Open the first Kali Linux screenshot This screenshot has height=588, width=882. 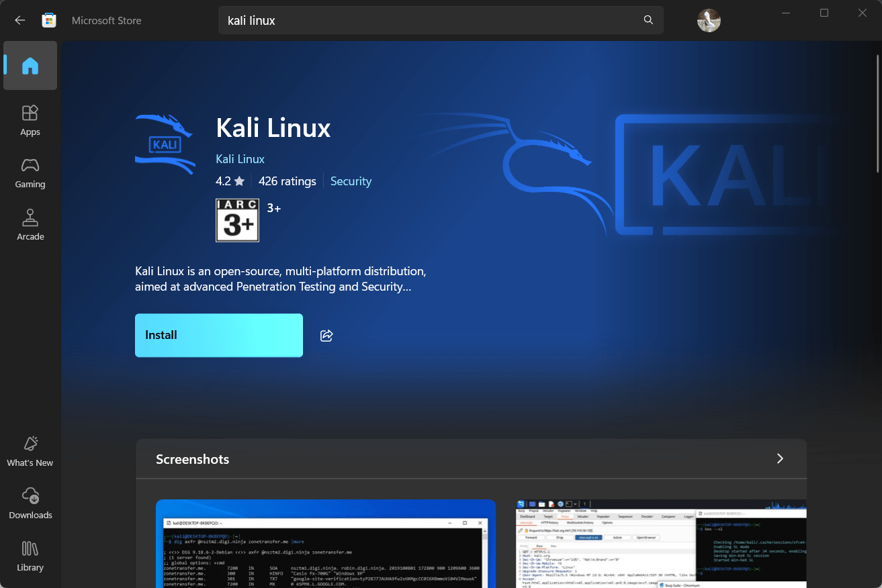(x=326, y=544)
